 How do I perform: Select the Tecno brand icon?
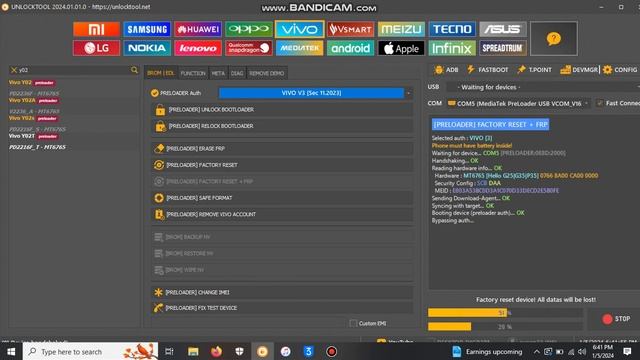coord(452,29)
